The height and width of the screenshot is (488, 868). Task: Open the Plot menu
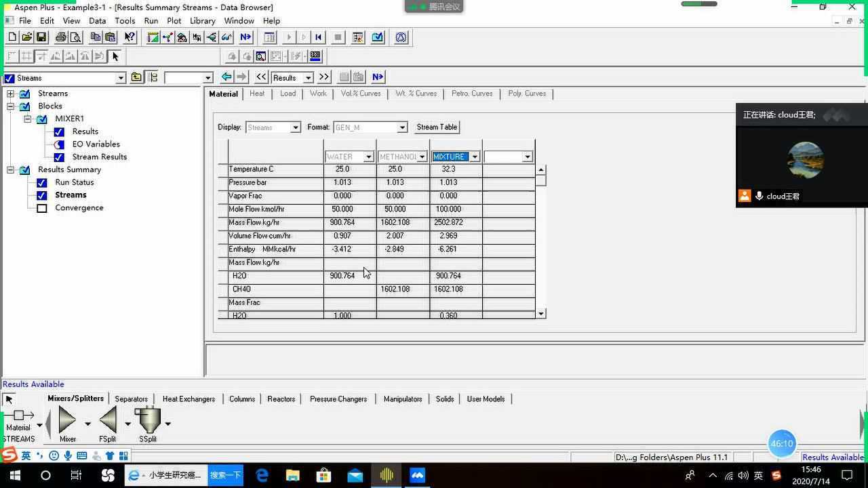click(174, 21)
